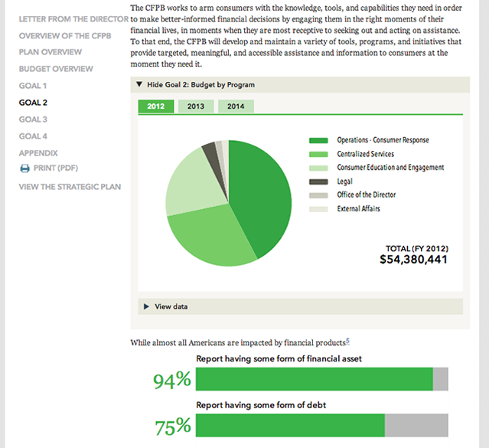
Task: Click the Centralized Services legend swatch
Action: (318, 154)
